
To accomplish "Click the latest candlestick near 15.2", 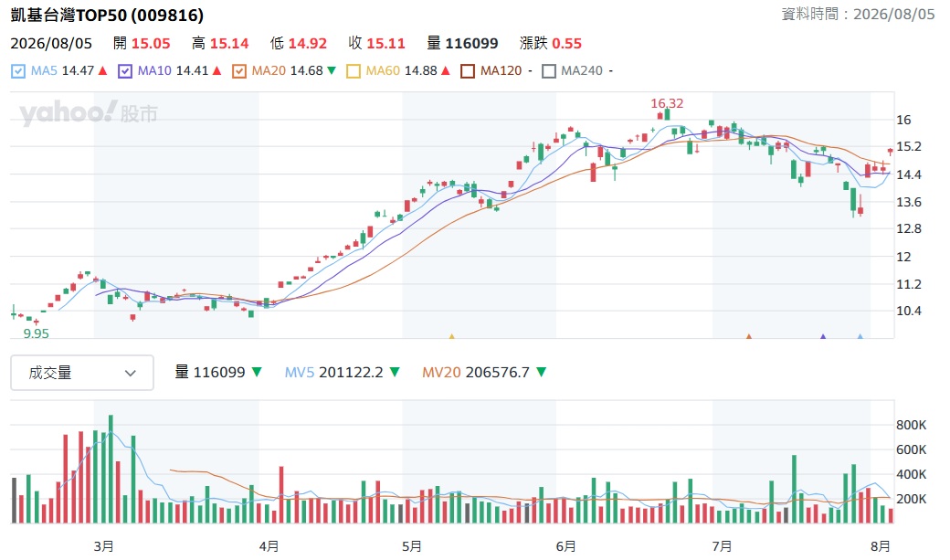I will click(x=890, y=151).
